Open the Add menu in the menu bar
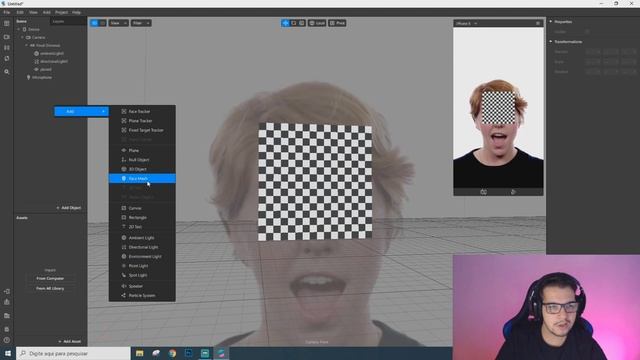 point(47,12)
